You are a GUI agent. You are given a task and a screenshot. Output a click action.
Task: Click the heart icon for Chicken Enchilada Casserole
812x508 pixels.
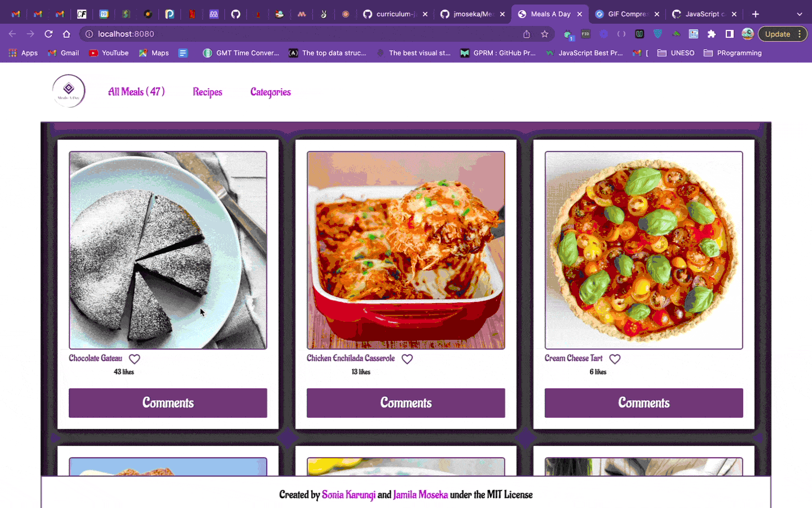click(407, 359)
